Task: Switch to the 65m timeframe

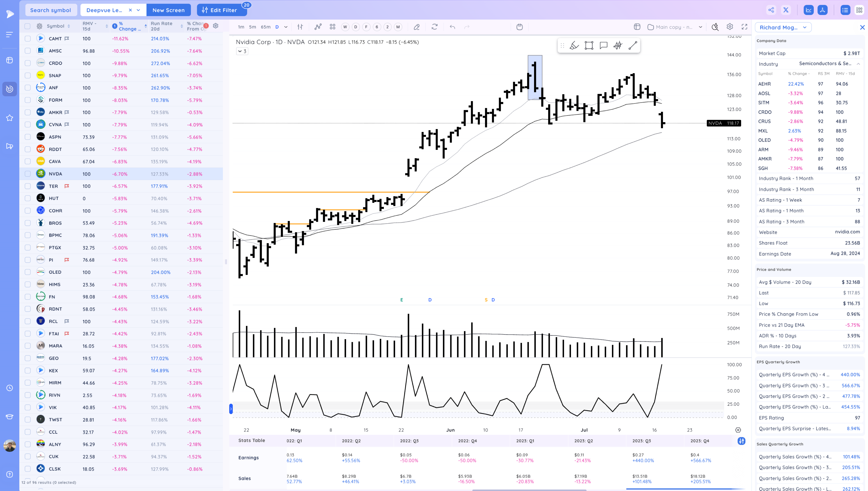Action: pyautogui.click(x=265, y=27)
